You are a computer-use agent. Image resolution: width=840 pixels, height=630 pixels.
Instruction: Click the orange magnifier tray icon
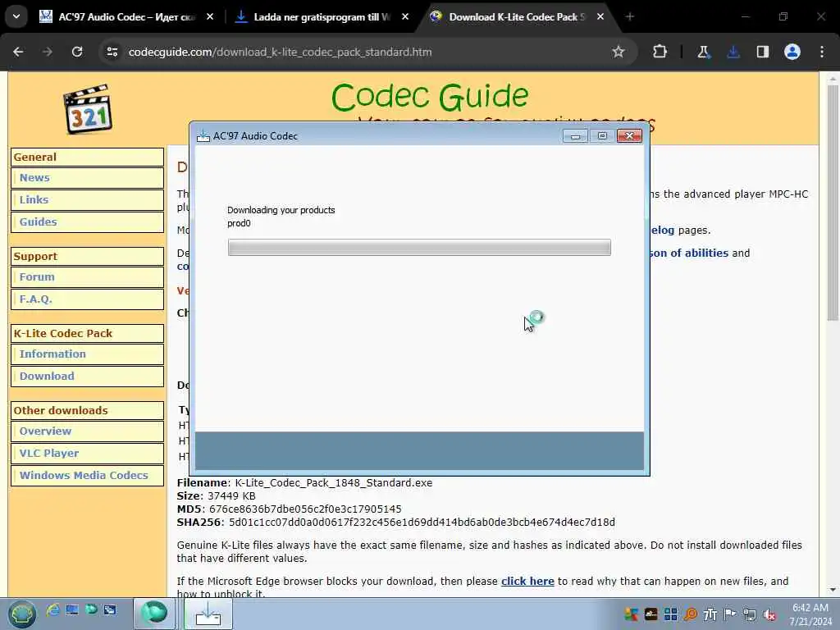691,614
